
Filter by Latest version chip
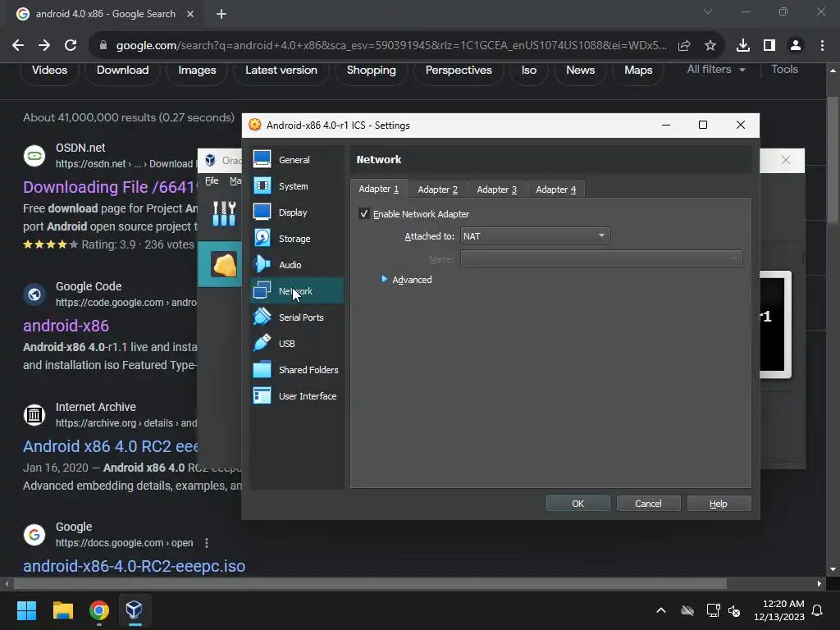click(281, 71)
